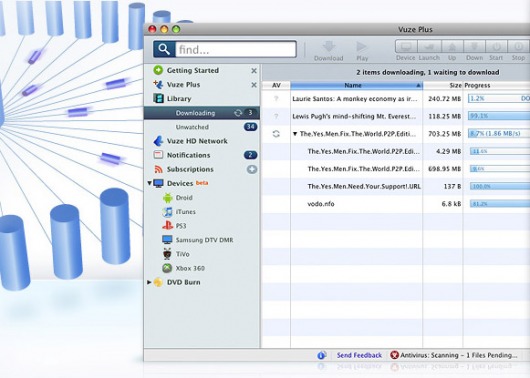Open the Notifications entry
Screen dimensions: 530x378
coord(188,155)
